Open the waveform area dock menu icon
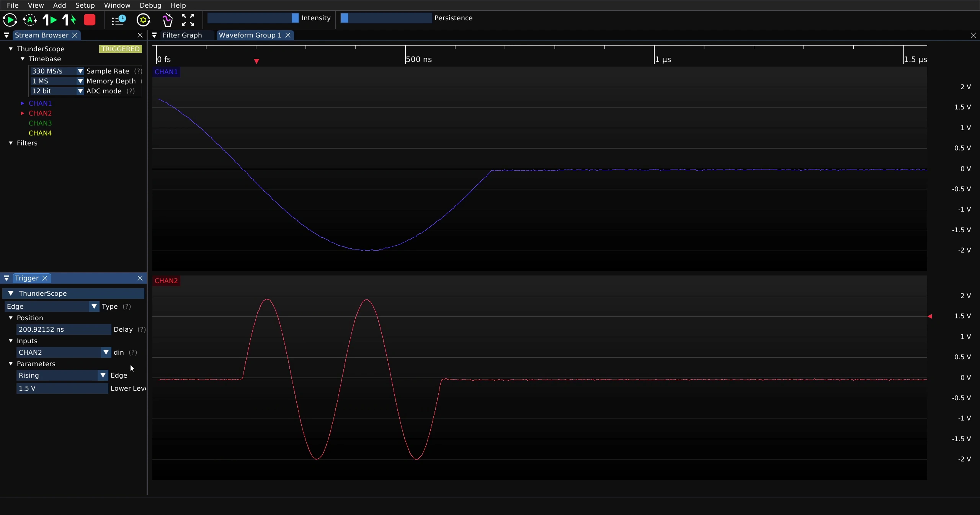 154,35
